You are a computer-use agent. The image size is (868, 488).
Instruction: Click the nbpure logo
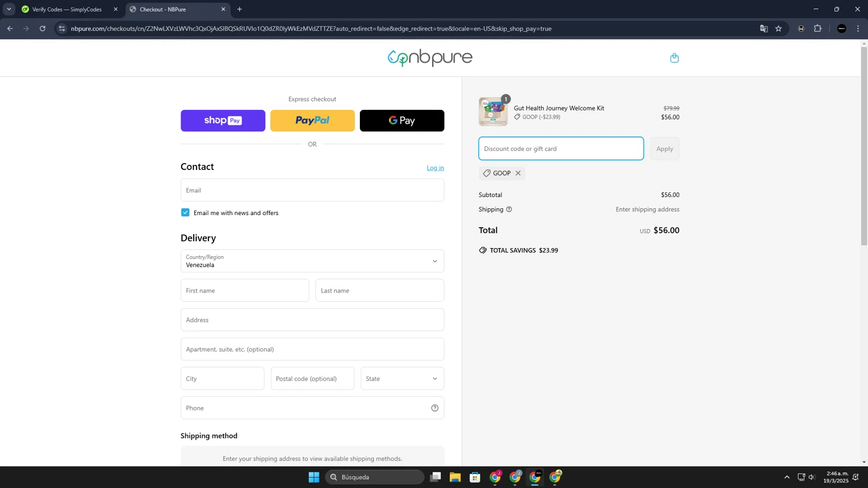click(430, 58)
